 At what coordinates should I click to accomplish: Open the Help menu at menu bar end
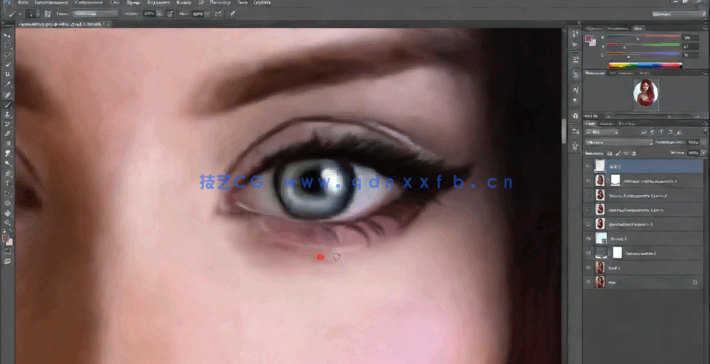click(x=262, y=2)
